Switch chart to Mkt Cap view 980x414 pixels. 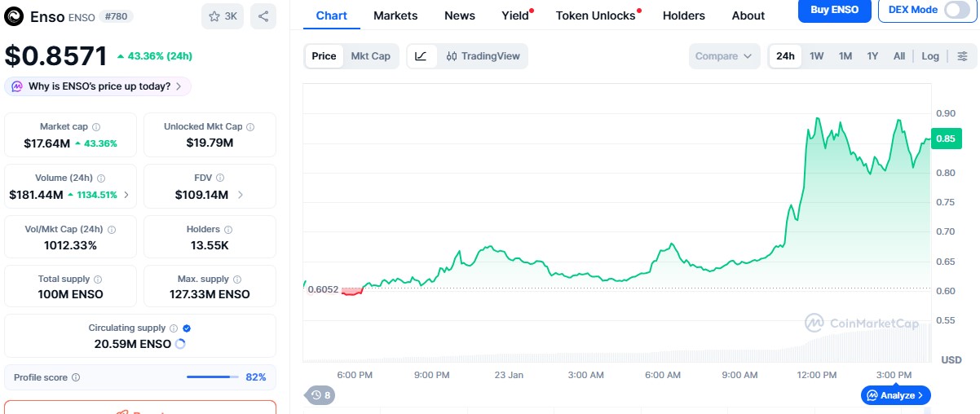(x=370, y=56)
